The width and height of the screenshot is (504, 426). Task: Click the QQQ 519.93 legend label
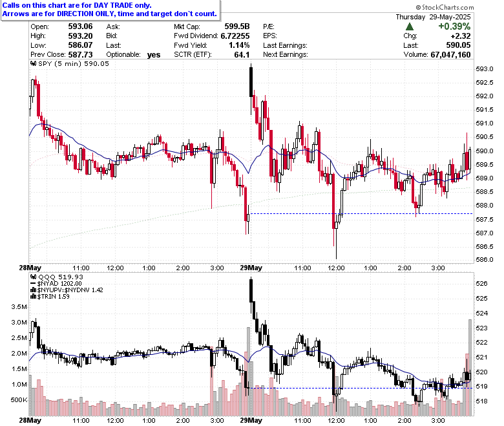coord(61,277)
